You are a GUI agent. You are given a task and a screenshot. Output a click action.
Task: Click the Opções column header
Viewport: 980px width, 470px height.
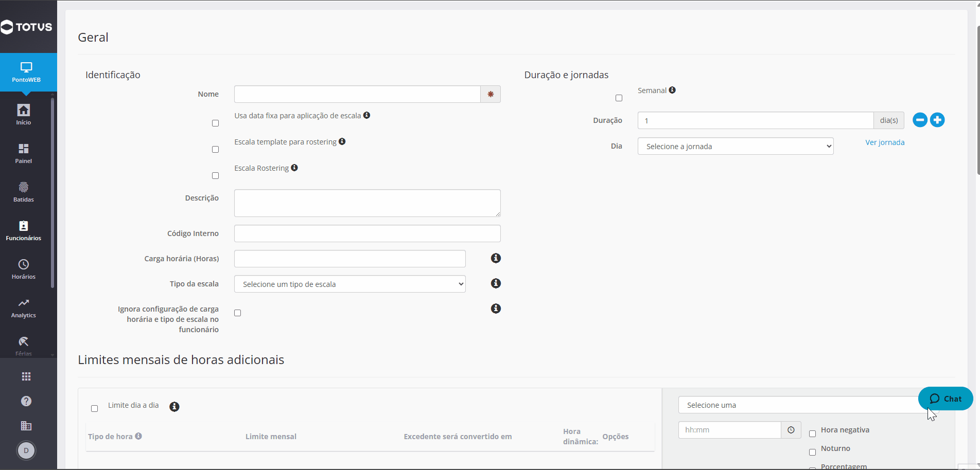click(x=616, y=437)
